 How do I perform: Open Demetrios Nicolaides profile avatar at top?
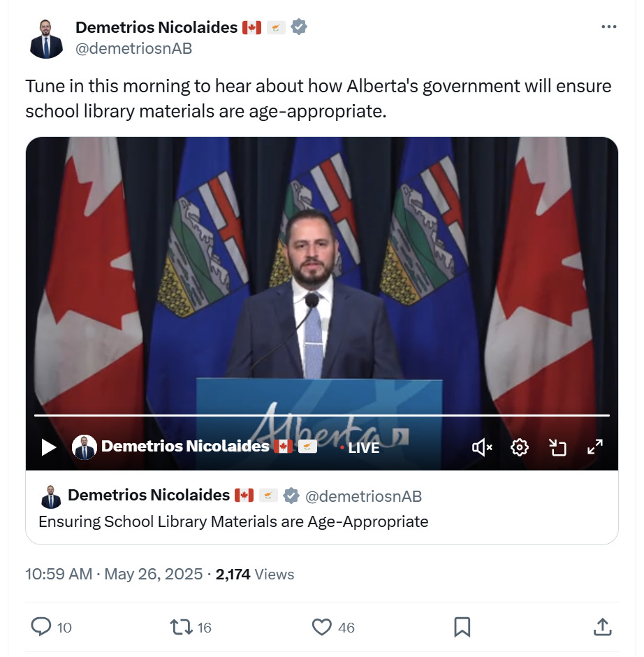[46, 38]
